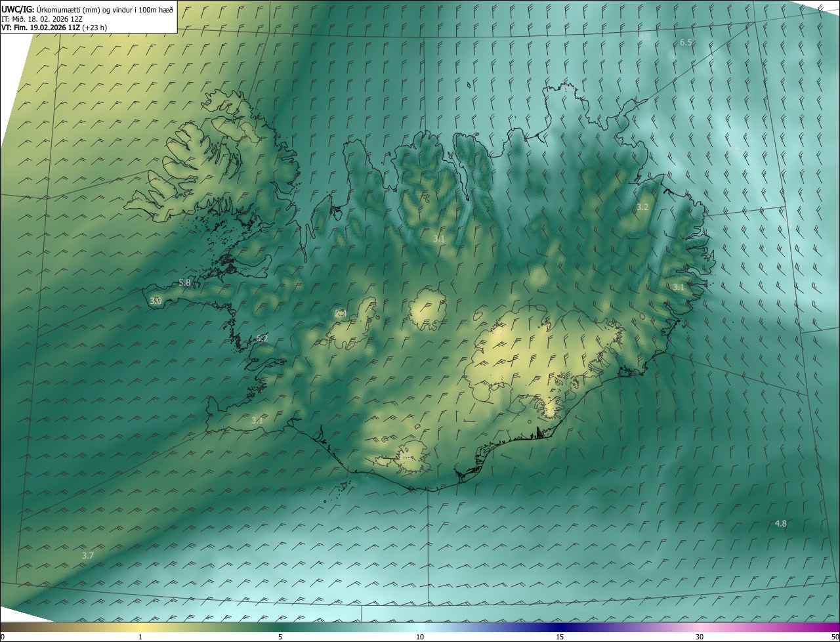The width and height of the screenshot is (840, 642).
Task: Click the '10' tick on the colour scale
Action: click(x=420, y=637)
